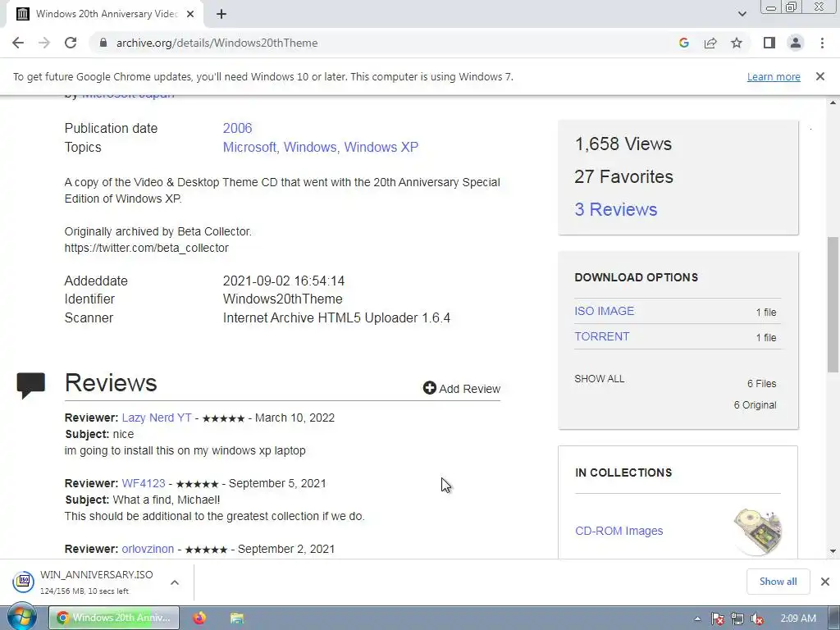Download the ISO IMAGE file
840x630 pixels.
(605, 311)
